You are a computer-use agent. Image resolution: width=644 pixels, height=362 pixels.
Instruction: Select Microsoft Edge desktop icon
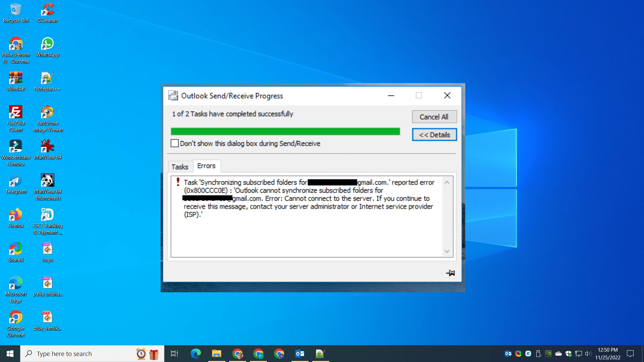click(15, 290)
